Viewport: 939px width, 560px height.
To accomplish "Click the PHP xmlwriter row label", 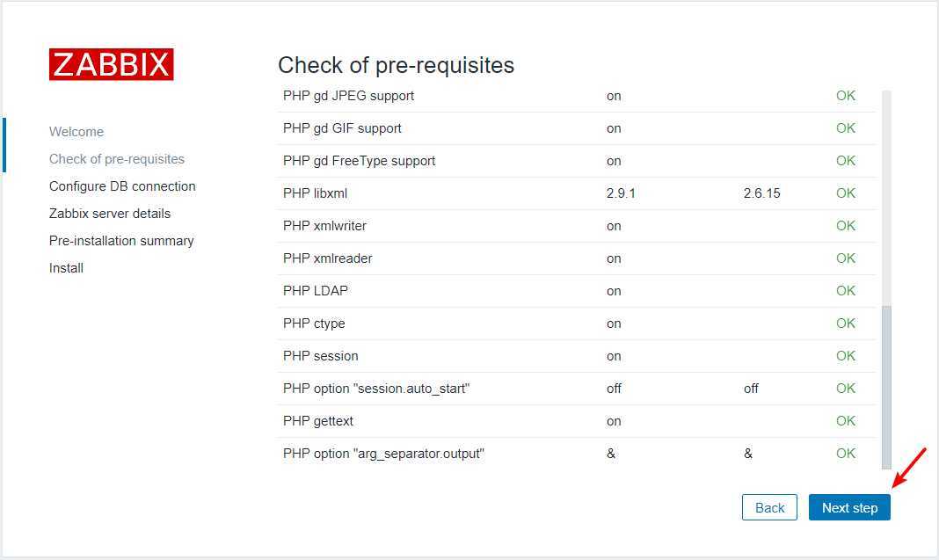I will [x=324, y=226].
